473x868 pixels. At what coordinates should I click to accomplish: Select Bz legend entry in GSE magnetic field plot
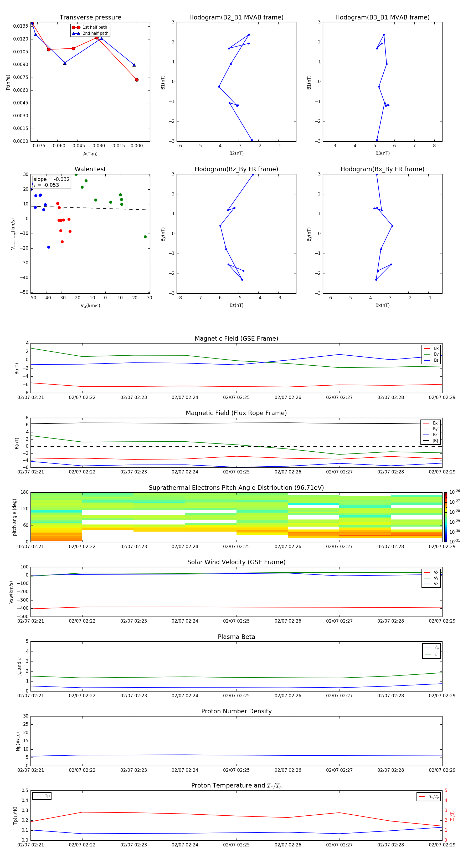(431, 360)
